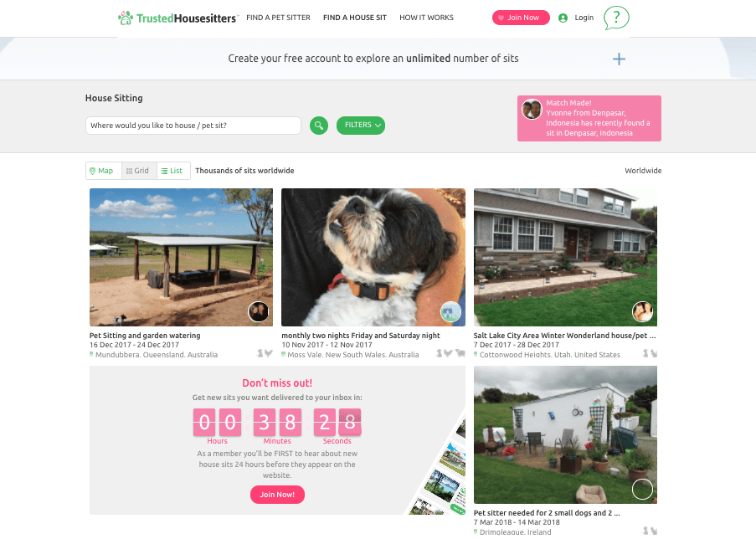Image resolution: width=756 pixels, height=539 pixels.
Task: Click the Join Now header button
Action: (x=521, y=18)
